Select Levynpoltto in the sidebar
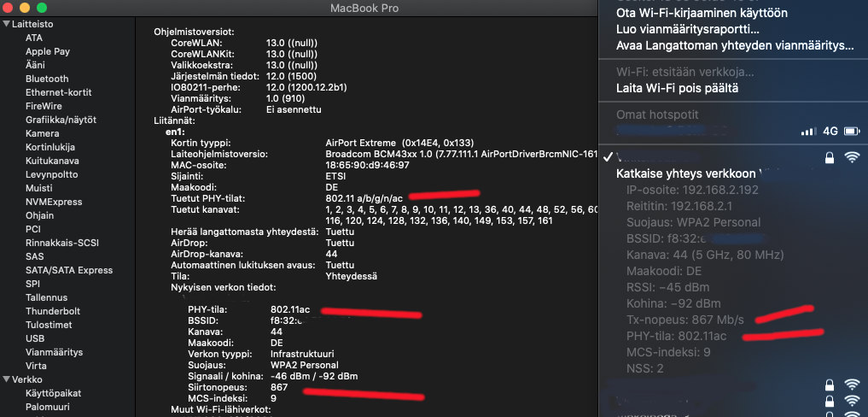This screenshot has width=868, height=417. tap(51, 174)
